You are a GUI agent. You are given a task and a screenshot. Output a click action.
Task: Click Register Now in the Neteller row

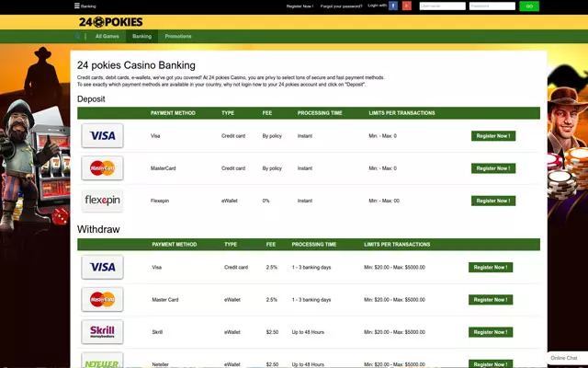point(491,363)
